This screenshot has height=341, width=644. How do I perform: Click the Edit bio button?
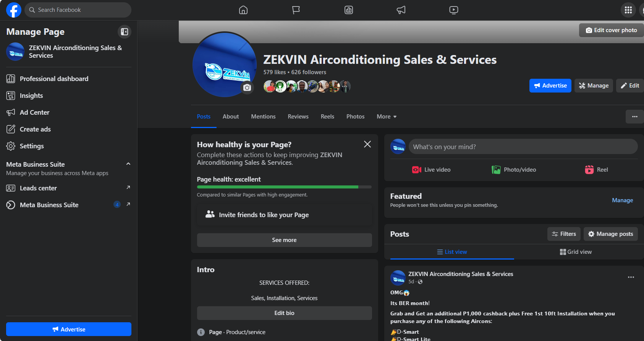(284, 313)
